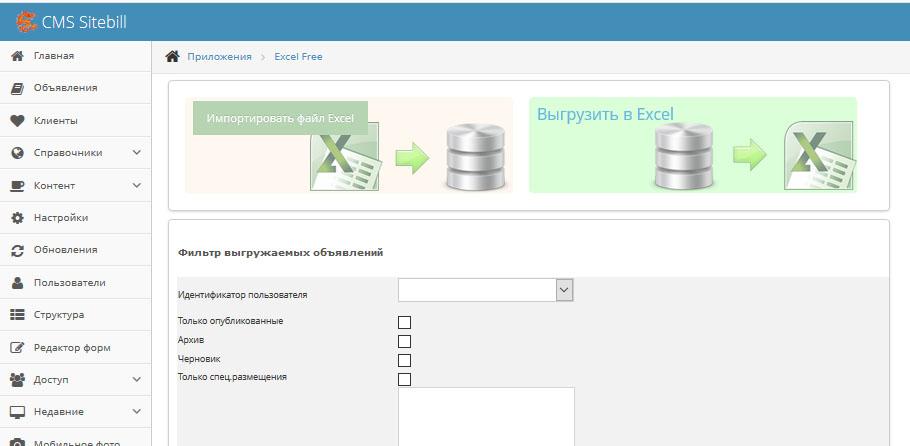Expand the Доступ submenu chevron
910x446 pixels.
(137, 380)
